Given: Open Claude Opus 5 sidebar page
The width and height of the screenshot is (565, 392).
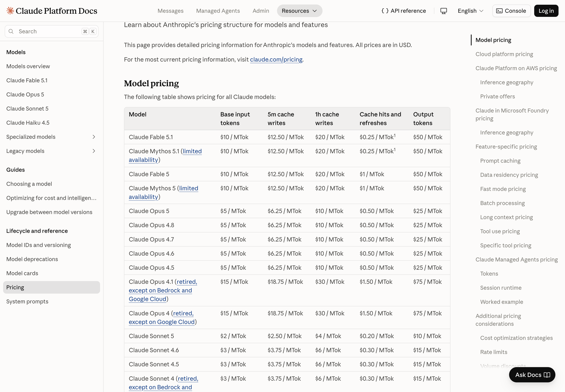Looking at the screenshot, I should pyautogui.click(x=25, y=94).
